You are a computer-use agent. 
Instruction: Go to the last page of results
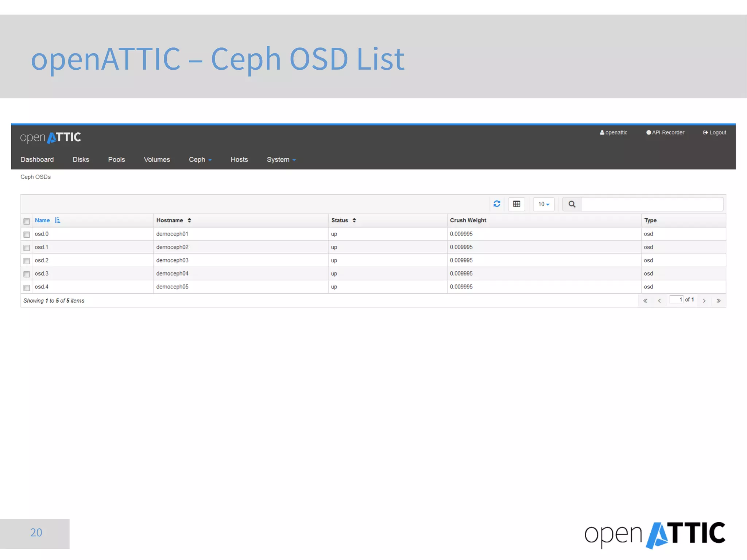coord(718,300)
